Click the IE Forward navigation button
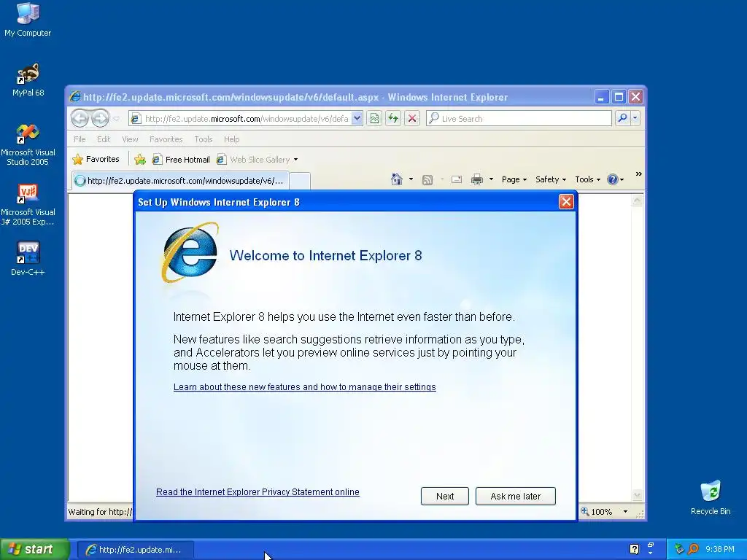The image size is (747, 560). point(100,118)
